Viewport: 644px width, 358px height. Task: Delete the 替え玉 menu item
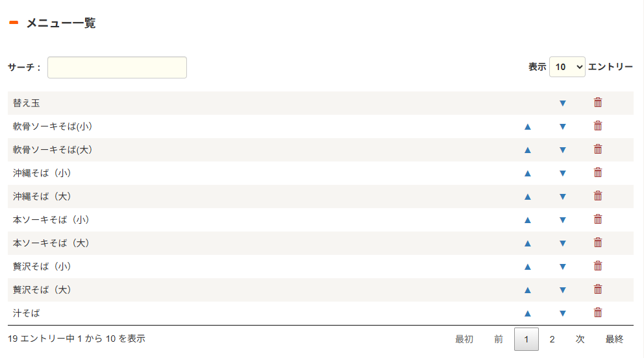[x=598, y=102]
